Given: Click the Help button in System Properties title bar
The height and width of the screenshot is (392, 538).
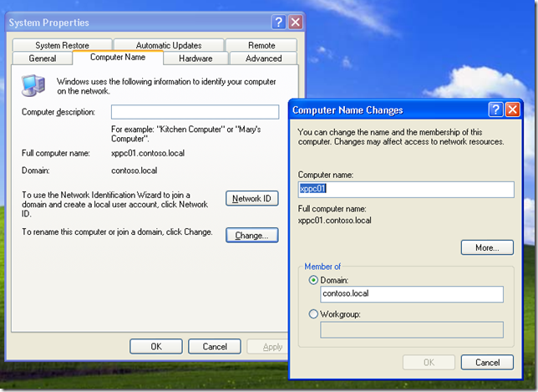Looking at the screenshot, I should 279,23.
